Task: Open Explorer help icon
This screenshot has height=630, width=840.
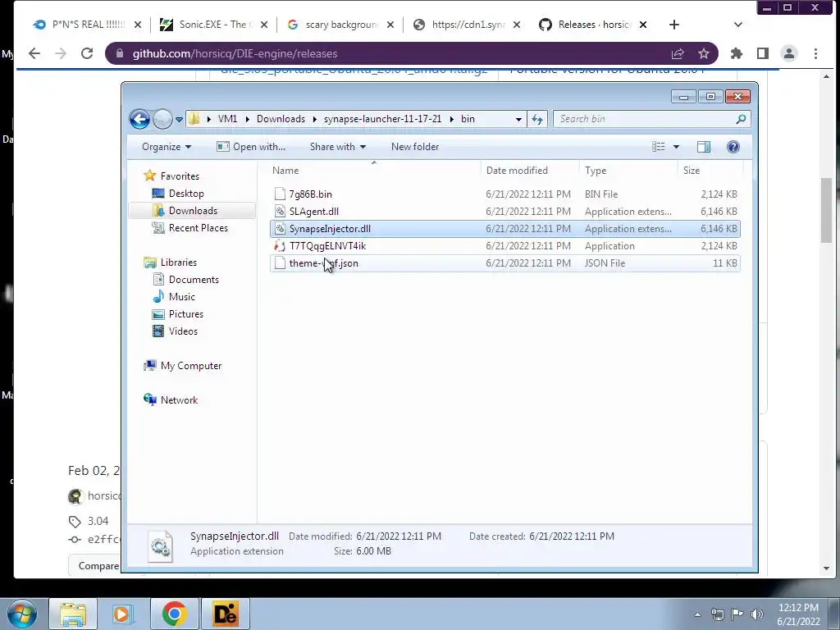Action: [733, 147]
